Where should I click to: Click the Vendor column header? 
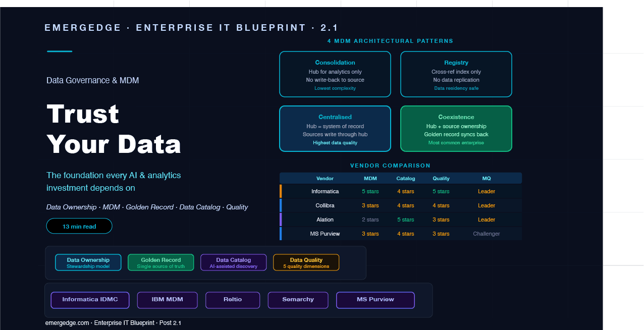(x=325, y=178)
